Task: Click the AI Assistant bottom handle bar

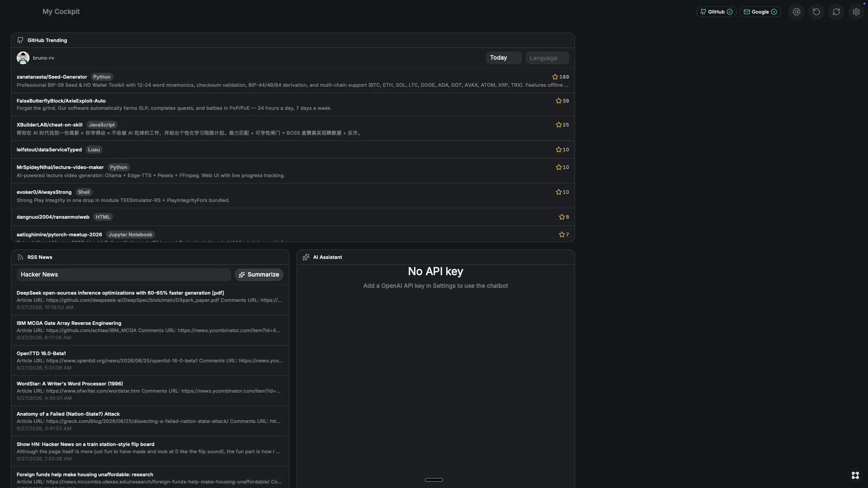Action: (434, 480)
